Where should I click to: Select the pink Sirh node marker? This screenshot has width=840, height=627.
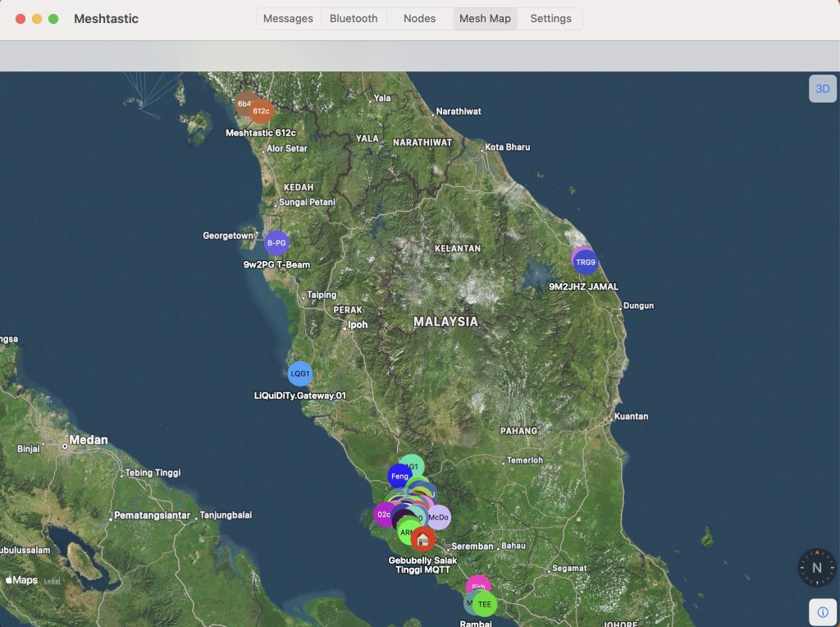point(478,583)
